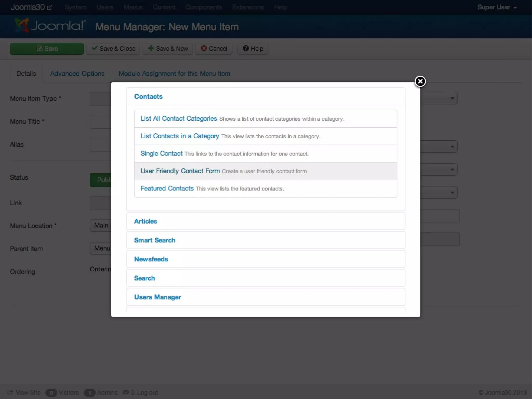This screenshot has width=532, height=399.
Task: Expand the Smart Search section
Action: pyautogui.click(x=154, y=240)
